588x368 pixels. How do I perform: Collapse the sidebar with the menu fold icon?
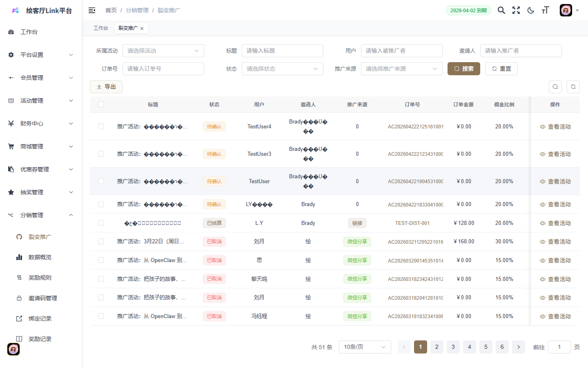[92, 10]
